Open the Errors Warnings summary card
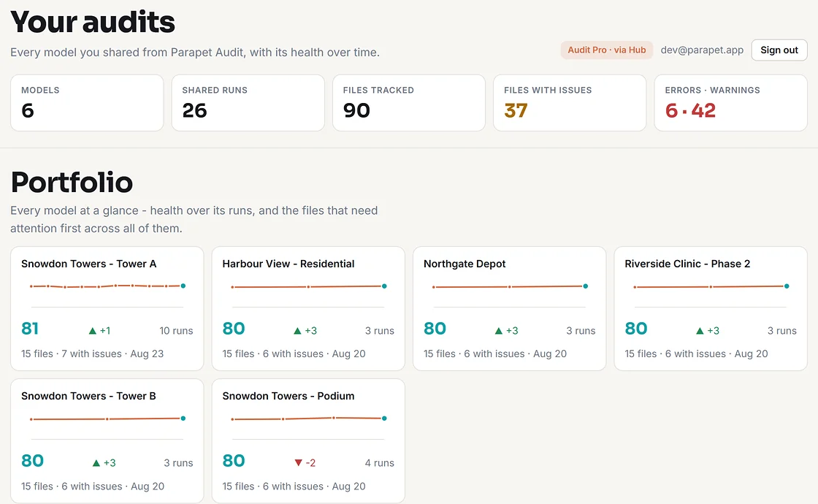The width and height of the screenshot is (818, 504). (x=731, y=103)
